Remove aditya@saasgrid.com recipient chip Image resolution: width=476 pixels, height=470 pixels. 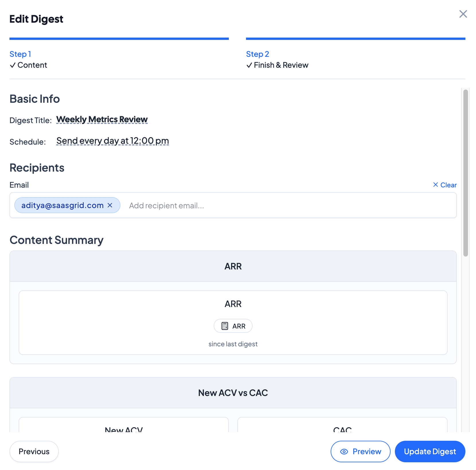pyautogui.click(x=110, y=205)
